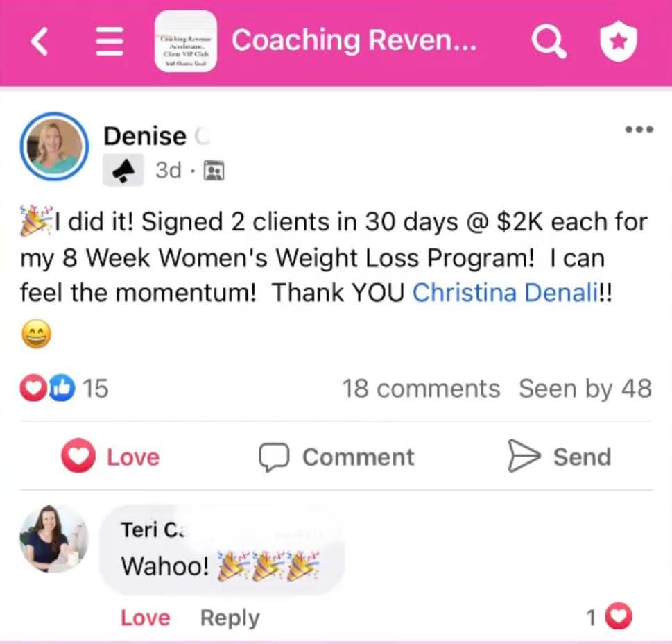Toggle Love on Teri's comment
The image size is (672, 644).
pyautogui.click(x=145, y=618)
